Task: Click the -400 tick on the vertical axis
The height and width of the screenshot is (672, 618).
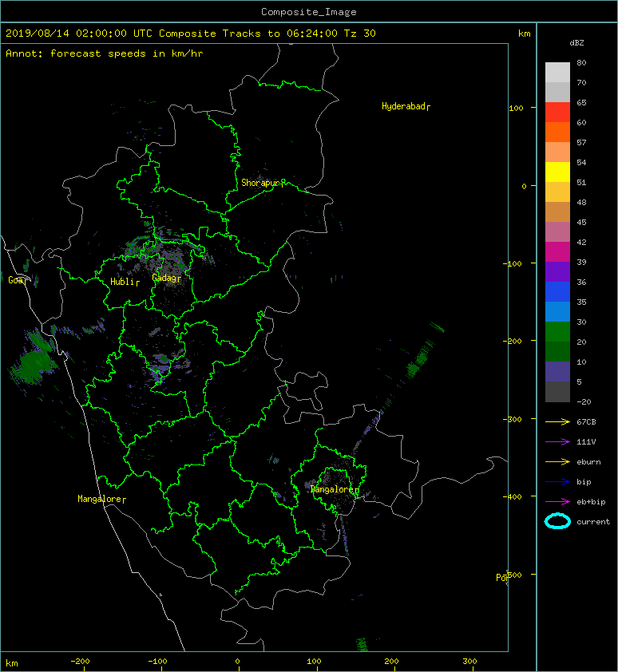Action: (512, 496)
